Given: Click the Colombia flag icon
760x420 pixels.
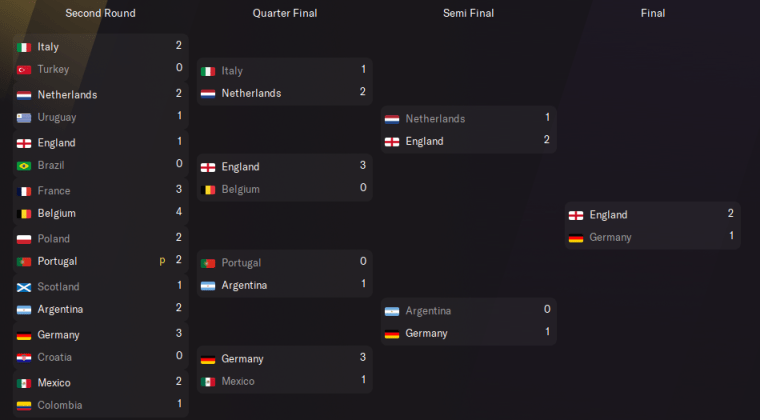Looking at the screenshot, I should point(24,405).
